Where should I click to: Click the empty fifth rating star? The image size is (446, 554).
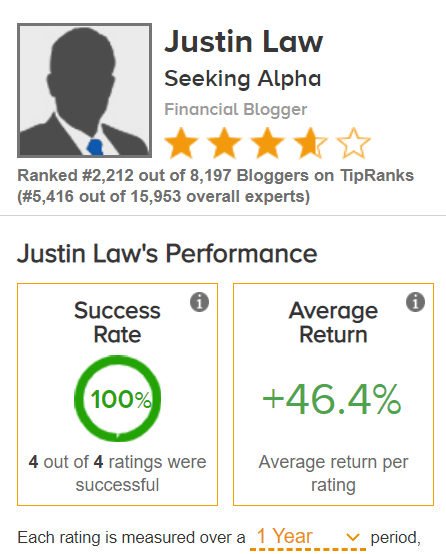tap(354, 143)
